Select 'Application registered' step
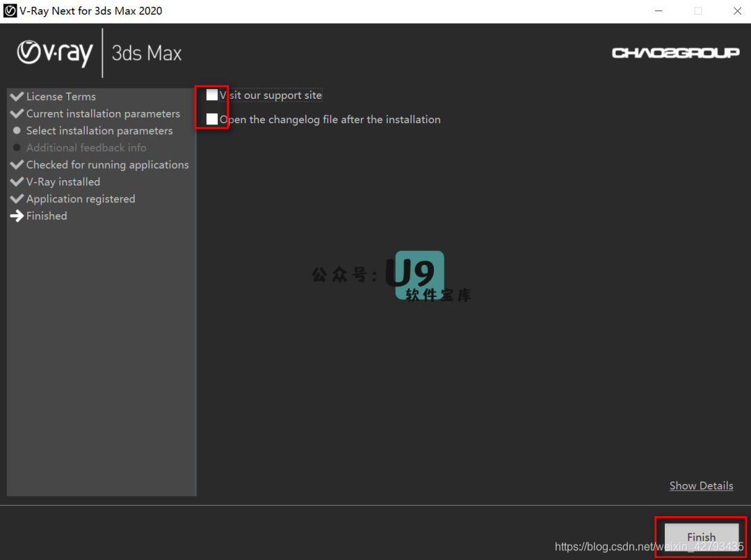Image resolution: width=751 pixels, height=560 pixels. pos(81,199)
